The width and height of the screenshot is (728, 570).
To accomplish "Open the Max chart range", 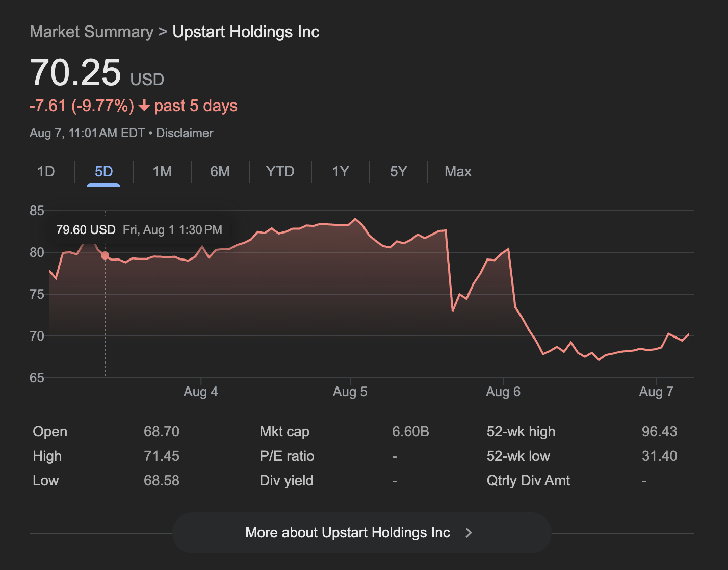I will click(458, 171).
